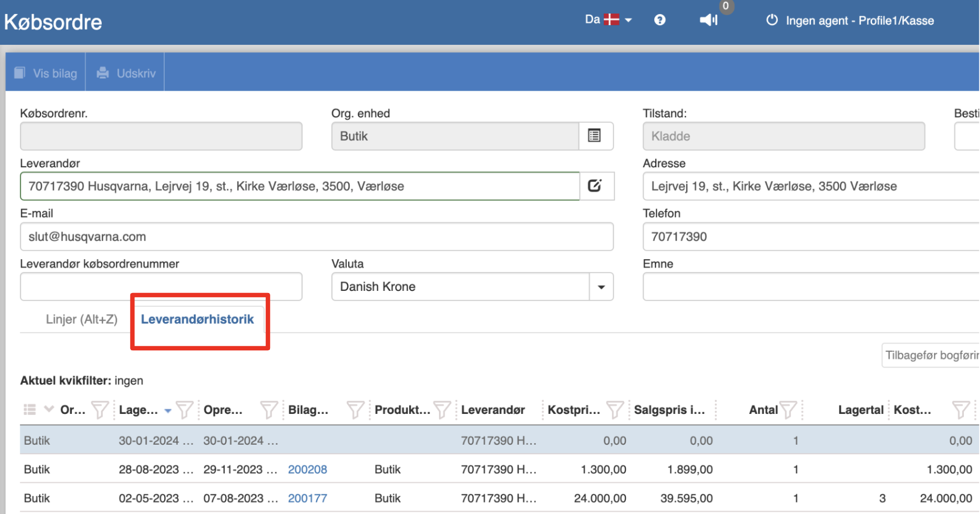The image size is (980, 514).
Task: Click the Tilstand Kladde field
Action: pyautogui.click(x=783, y=136)
